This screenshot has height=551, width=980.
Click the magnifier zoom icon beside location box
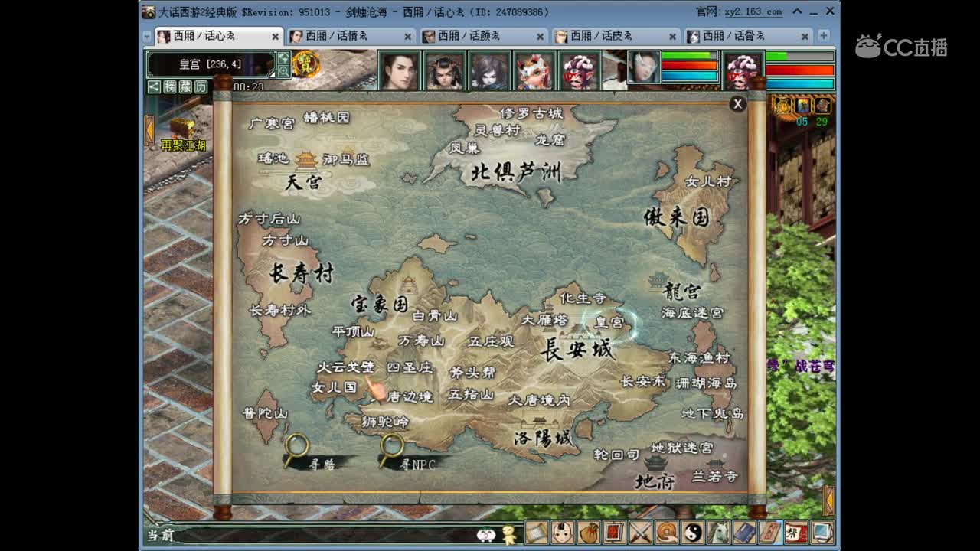tap(283, 71)
